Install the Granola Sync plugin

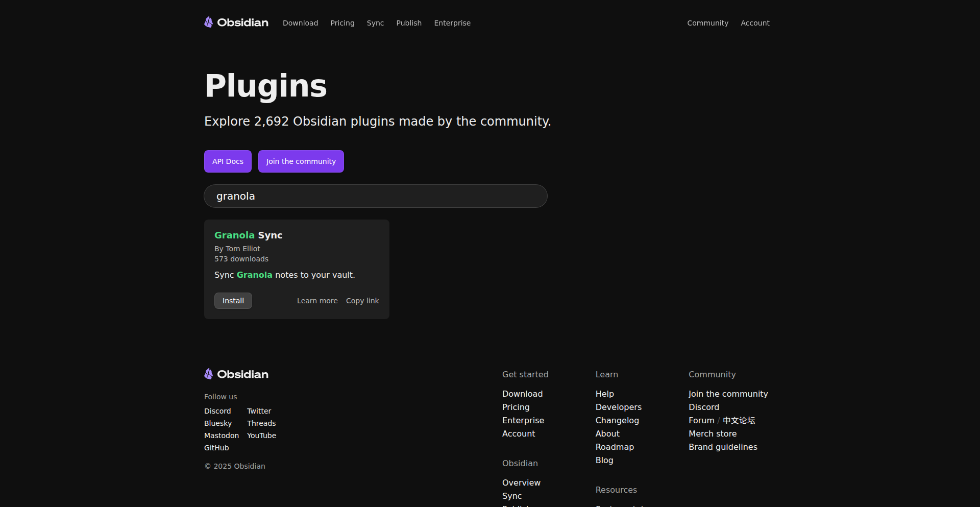click(x=233, y=301)
